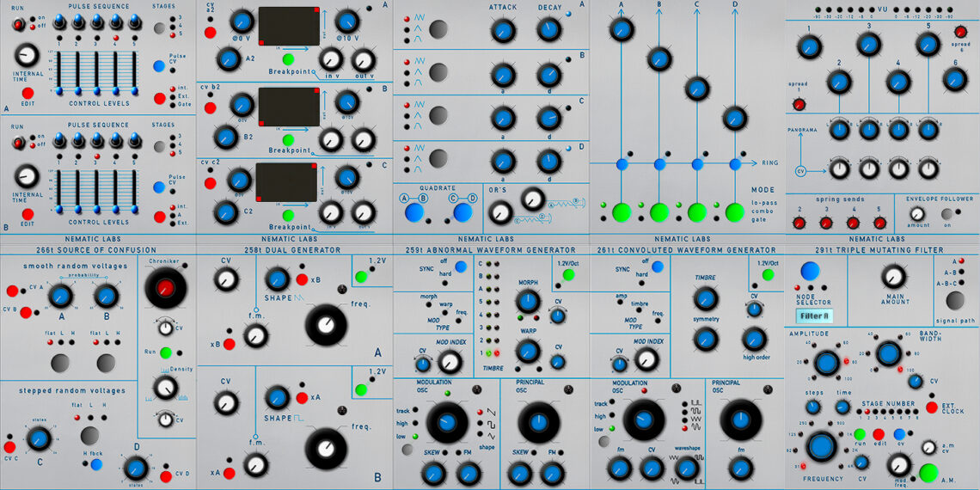980x490 pixels.
Task: Click the red EXT CLOCK button
Action: [932, 407]
